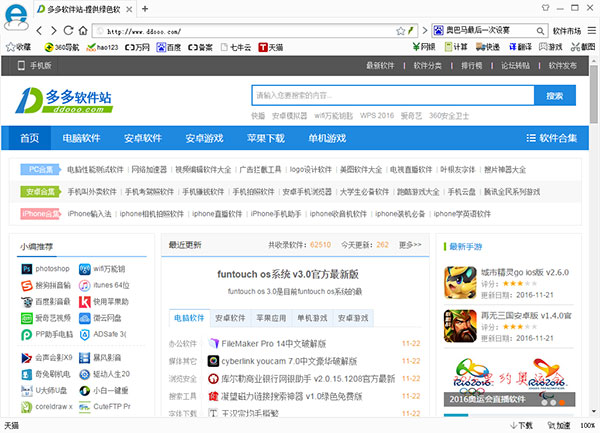The width and height of the screenshot is (600, 433).
Task: Click 100% zoom level in status bar
Action: (587, 425)
